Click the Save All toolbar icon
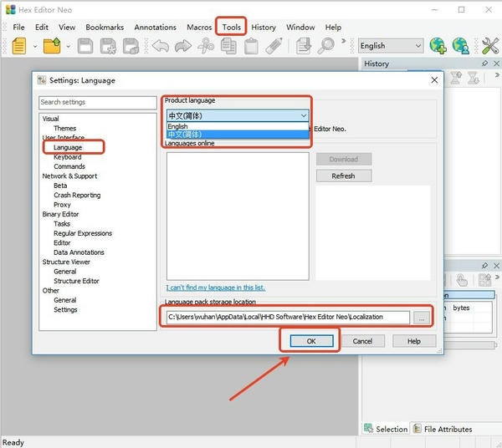The width and height of the screenshot is (502, 448). point(131,46)
